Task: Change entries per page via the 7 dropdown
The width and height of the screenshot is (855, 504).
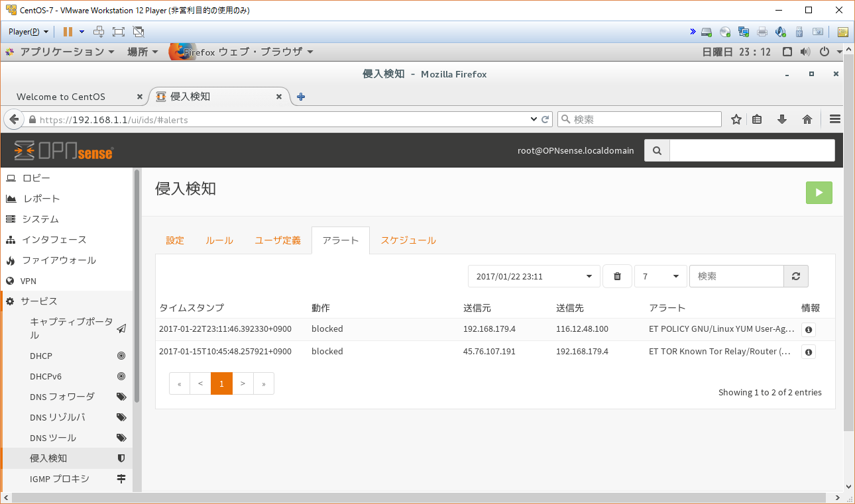Action: [x=660, y=276]
